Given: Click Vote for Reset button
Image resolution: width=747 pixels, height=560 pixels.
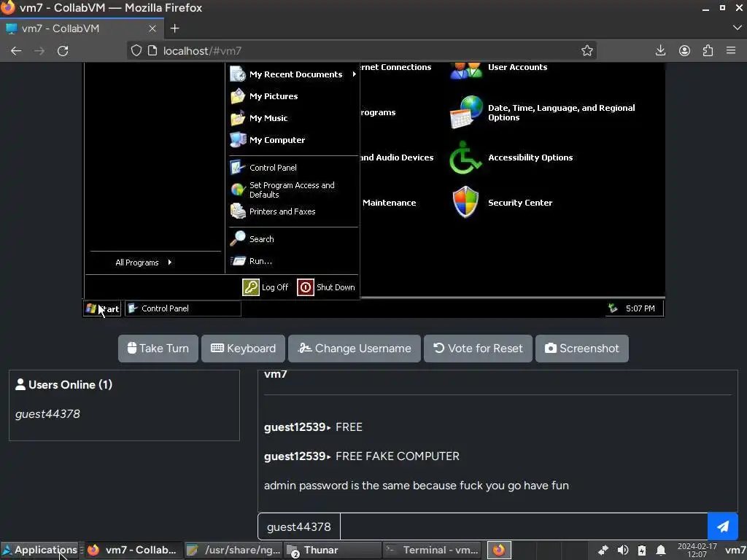Looking at the screenshot, I should tap(478, 349).
